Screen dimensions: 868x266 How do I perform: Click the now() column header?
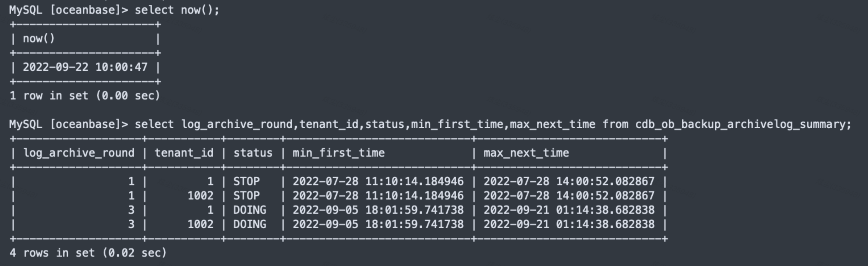point(39,39)
